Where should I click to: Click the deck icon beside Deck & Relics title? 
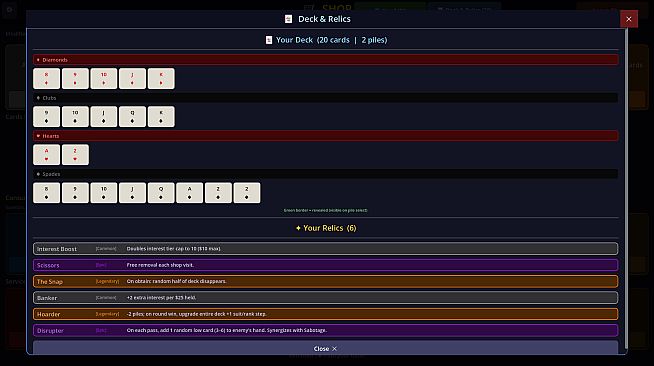tap(288, 19)
